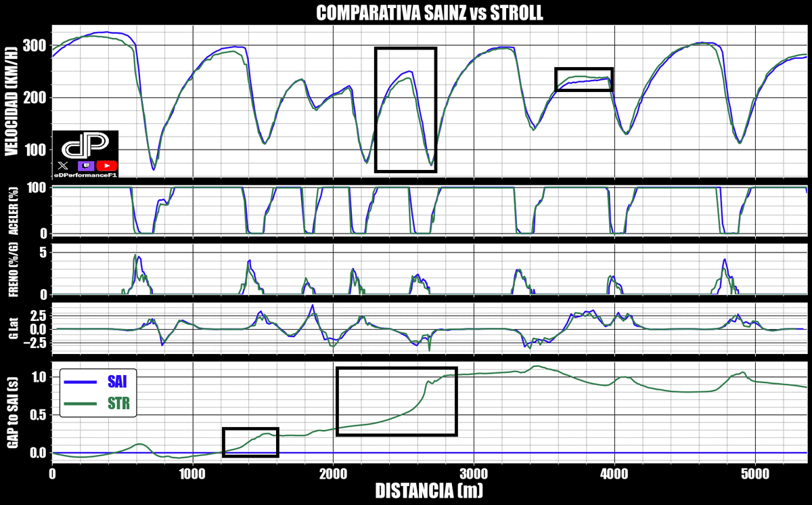Click the green STR legend line swatch
The image size is (812, 505).
pos(82,405)
